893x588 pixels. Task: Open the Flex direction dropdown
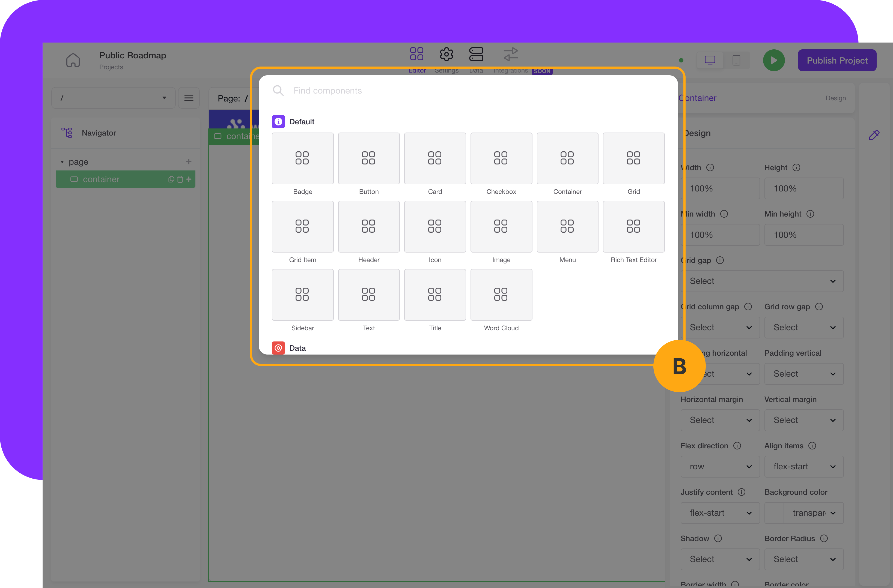[720, 467]
